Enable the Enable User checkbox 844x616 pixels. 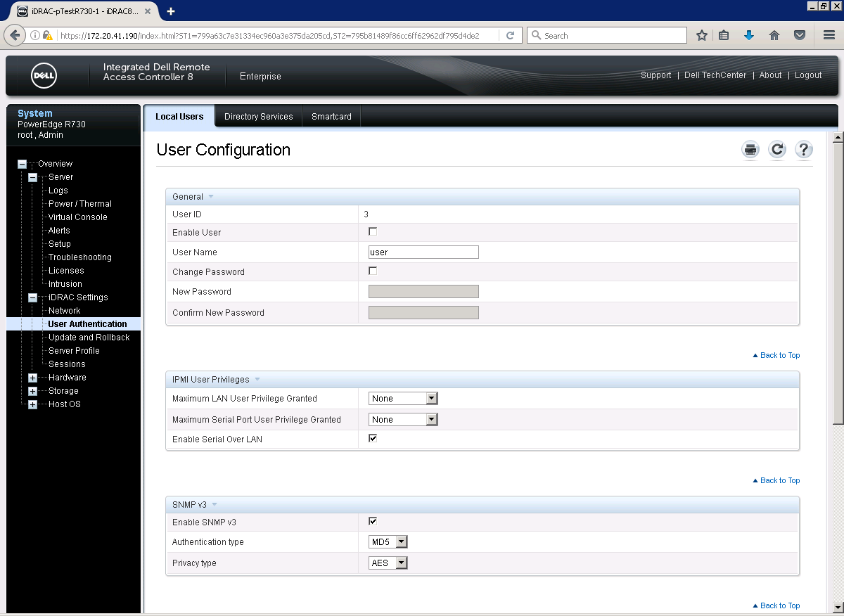click(x=372, y=231)
